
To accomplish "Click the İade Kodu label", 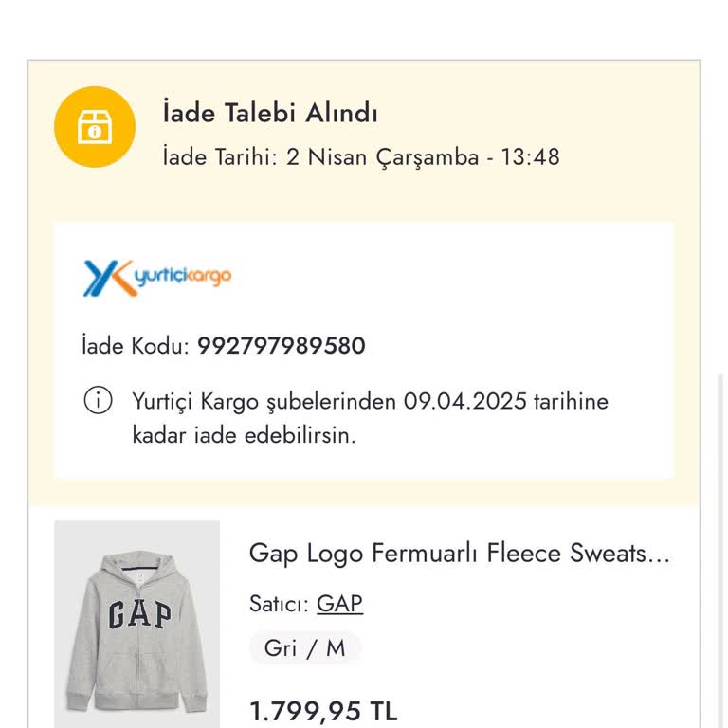I will [136, 346].
